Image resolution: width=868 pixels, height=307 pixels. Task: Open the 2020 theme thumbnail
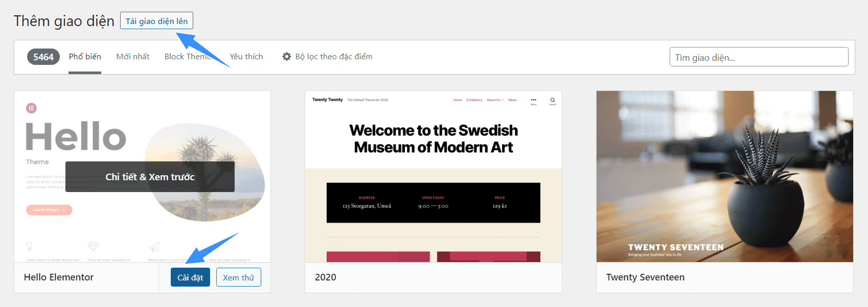[433, 177]
